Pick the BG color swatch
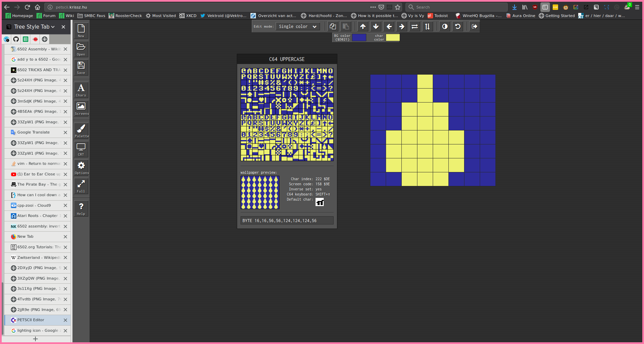644x344 pixels. [x=359, y=37]
